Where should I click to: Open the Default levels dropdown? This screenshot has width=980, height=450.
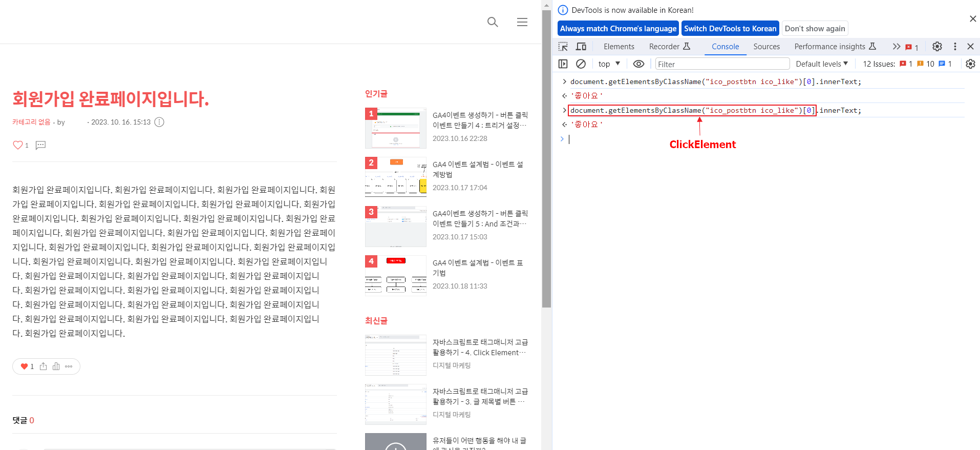pos(822,64)
